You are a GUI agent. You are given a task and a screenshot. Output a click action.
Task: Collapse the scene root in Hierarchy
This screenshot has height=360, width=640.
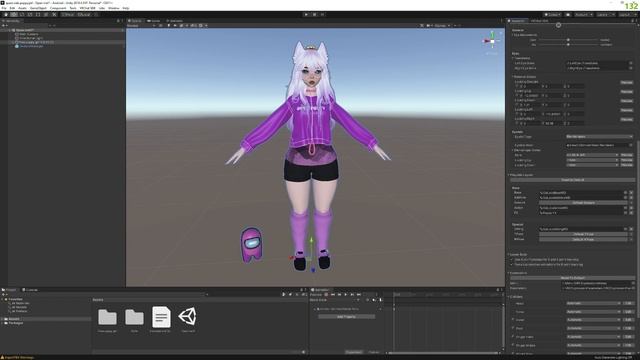pos(10,30)
